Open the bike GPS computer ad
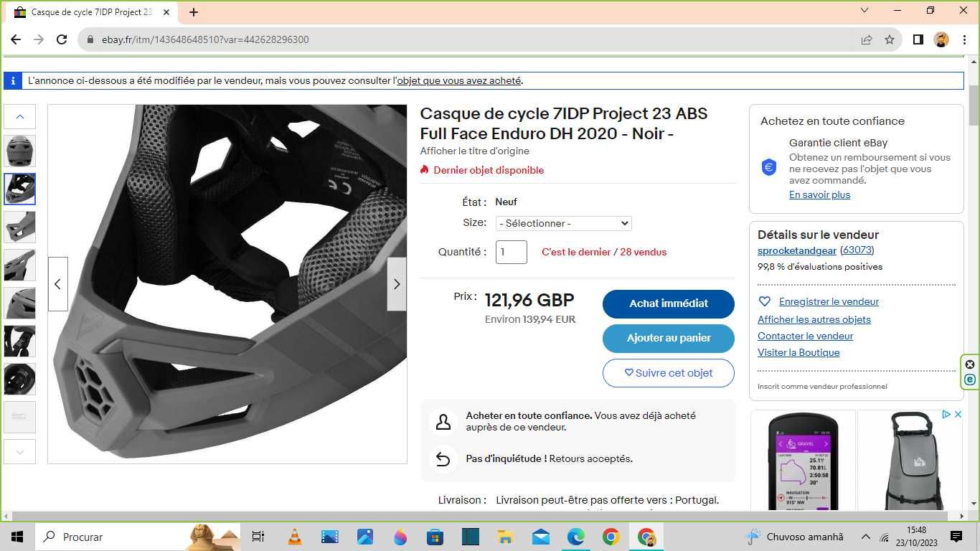 pyautogui.click(x=803, y=461)
